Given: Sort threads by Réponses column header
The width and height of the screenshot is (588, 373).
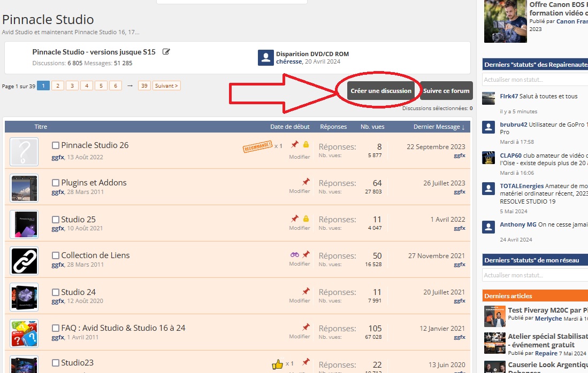Looking at the screenshot, I should (x=333, y=127).
